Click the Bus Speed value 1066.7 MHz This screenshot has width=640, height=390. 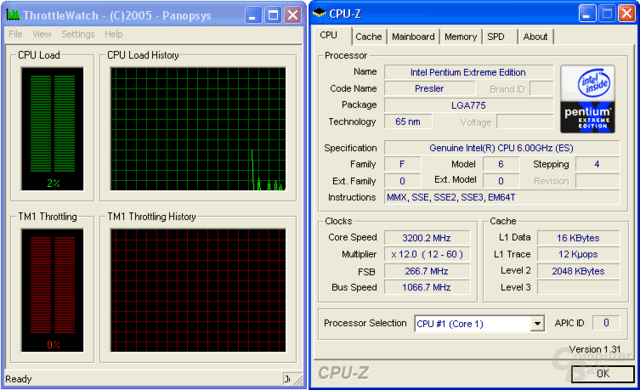coord(427,287)
